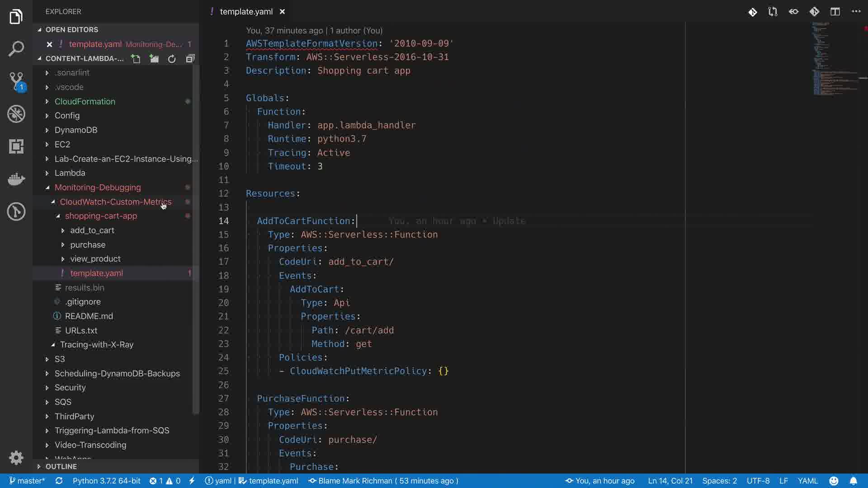868x488 pixels.
Task: Click the explorer vertical scrollbar
Action: pyautogui.click(x=196, y=239)
